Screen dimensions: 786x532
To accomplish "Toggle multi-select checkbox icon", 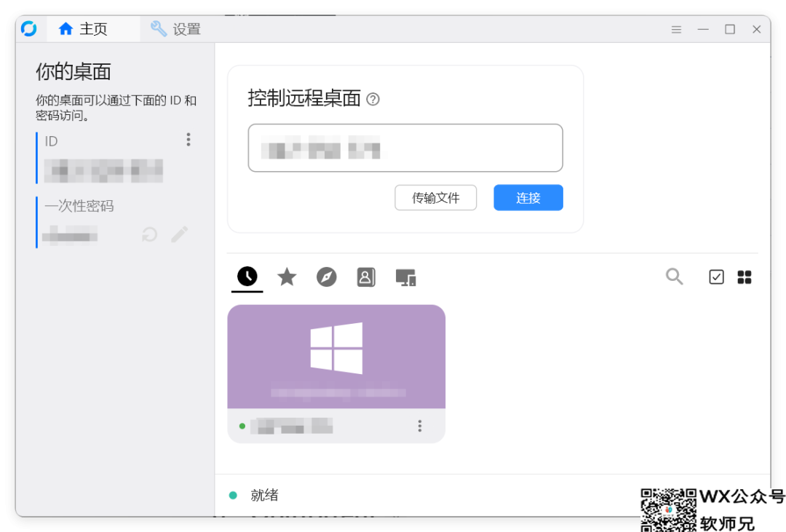I will pos(716,277).
